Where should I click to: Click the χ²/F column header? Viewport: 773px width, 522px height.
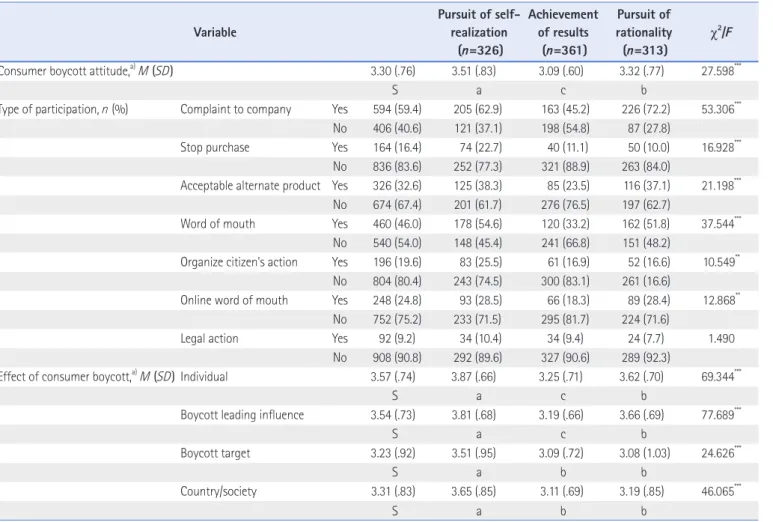[721, 33]
